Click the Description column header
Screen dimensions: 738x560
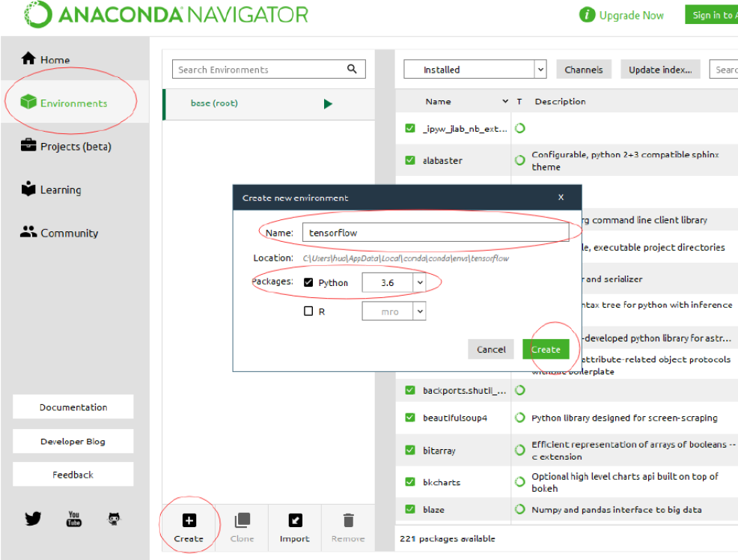point(560,101)
